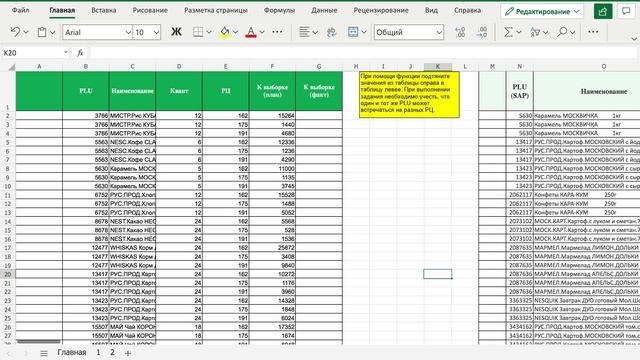Click the Increase decimal icon
The height and width of the screenshot is (360, 640).
click(460, 32)
